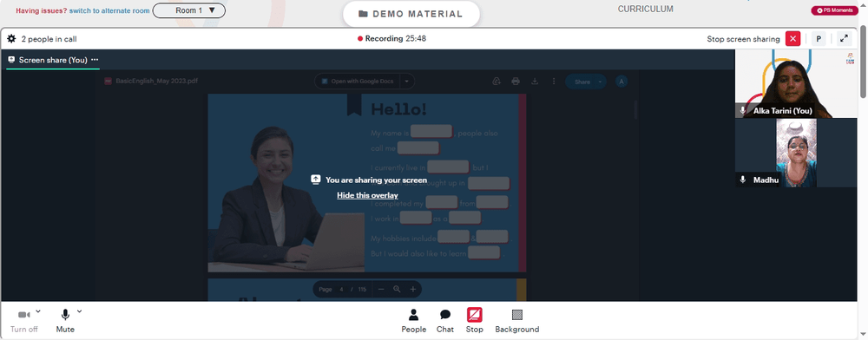
Task: Toggle the camera Turn off control
Action: coord(23,321)
